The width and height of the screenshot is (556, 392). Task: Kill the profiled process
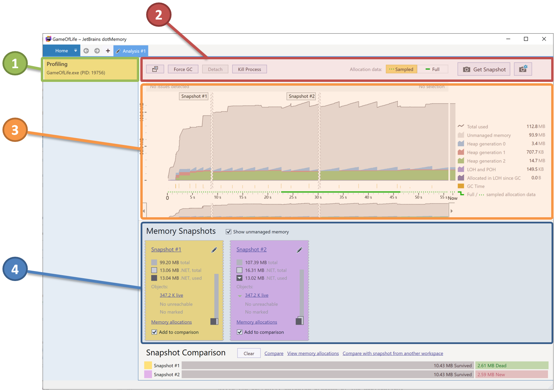(x=249, y=69)
